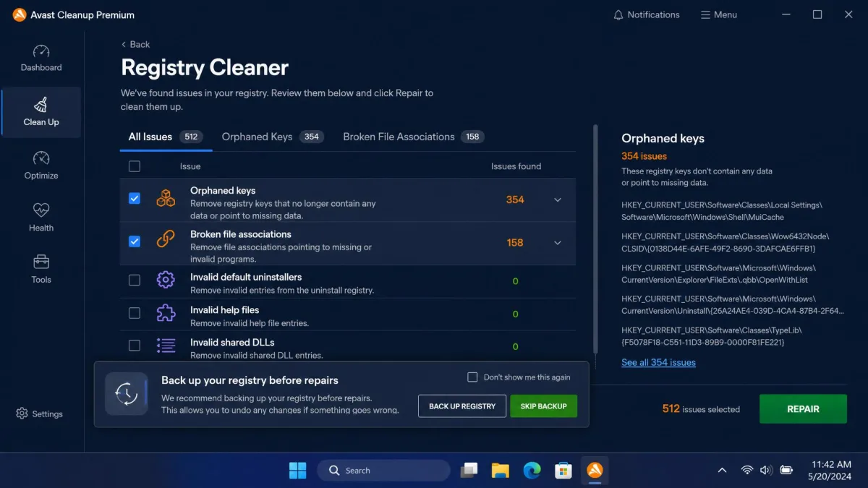This screenshot has height=488, width=868.
Task: Click the 0 count for Invalid shared DLLs
Action: [x=515, y=346]
